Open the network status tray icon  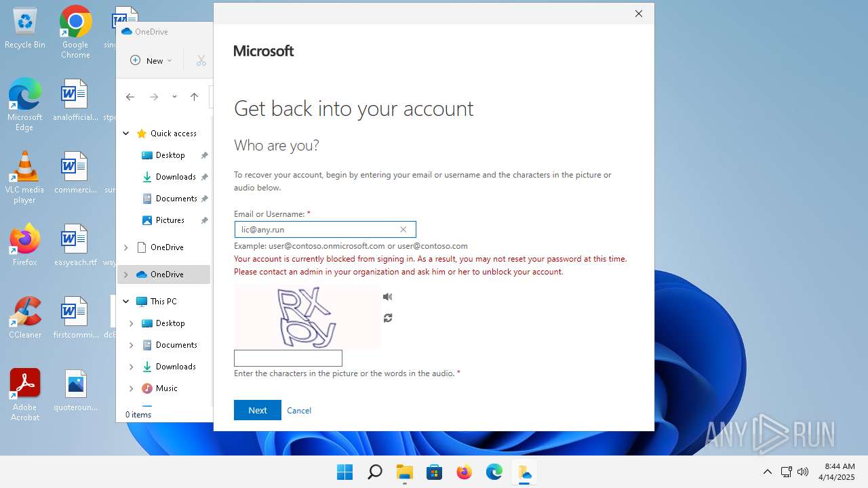coord(787,472)
